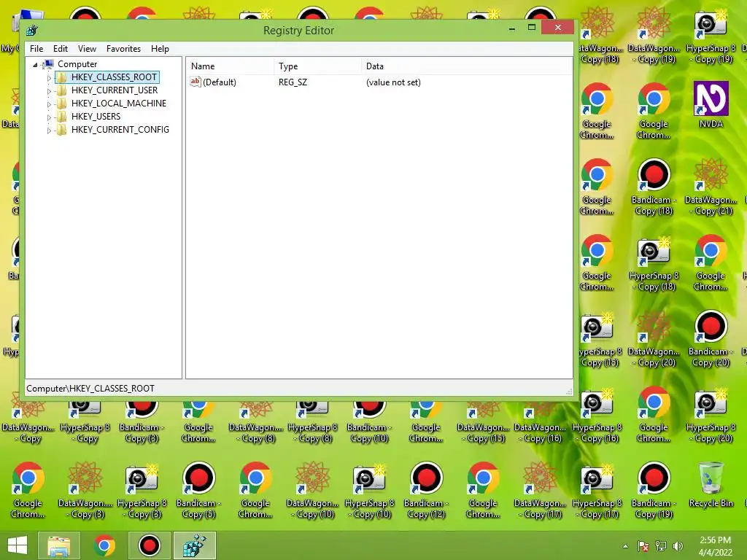
Task: Select HyperSnap 8 - Copy (17) desktop icon
Action: click(x=597, y=491)
